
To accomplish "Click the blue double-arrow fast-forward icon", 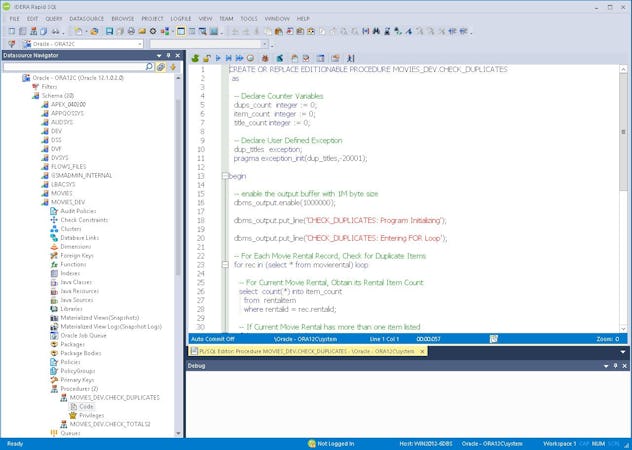I will (239, 58).
